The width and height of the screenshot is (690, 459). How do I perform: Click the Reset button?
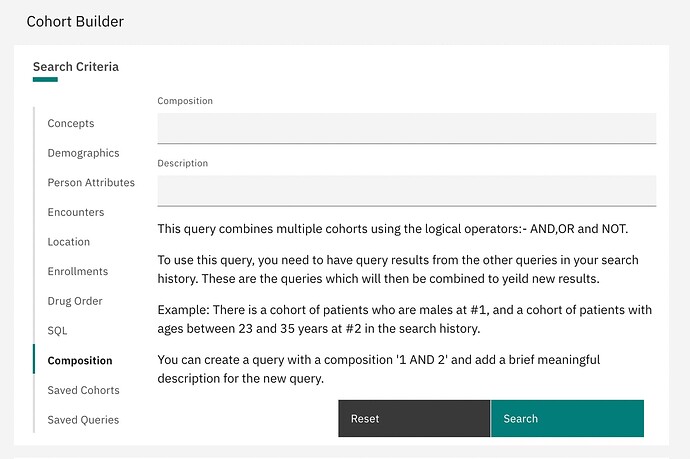[x=414, y=419]
